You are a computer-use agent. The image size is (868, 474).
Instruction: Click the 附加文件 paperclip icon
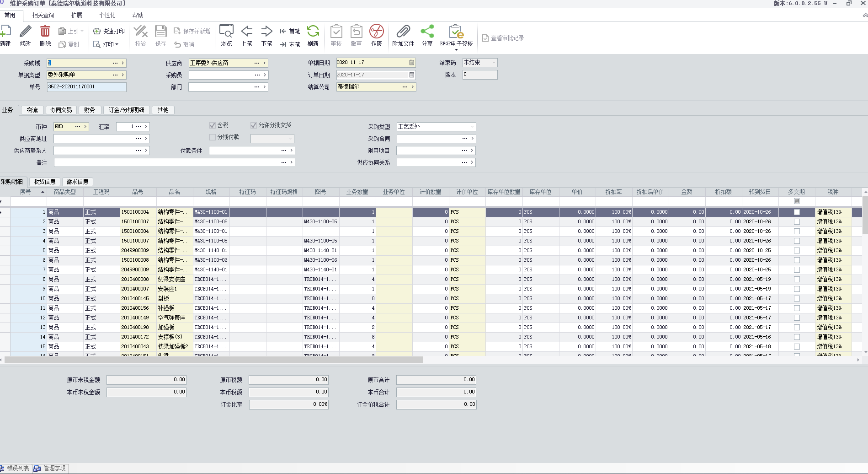[403, 32]
